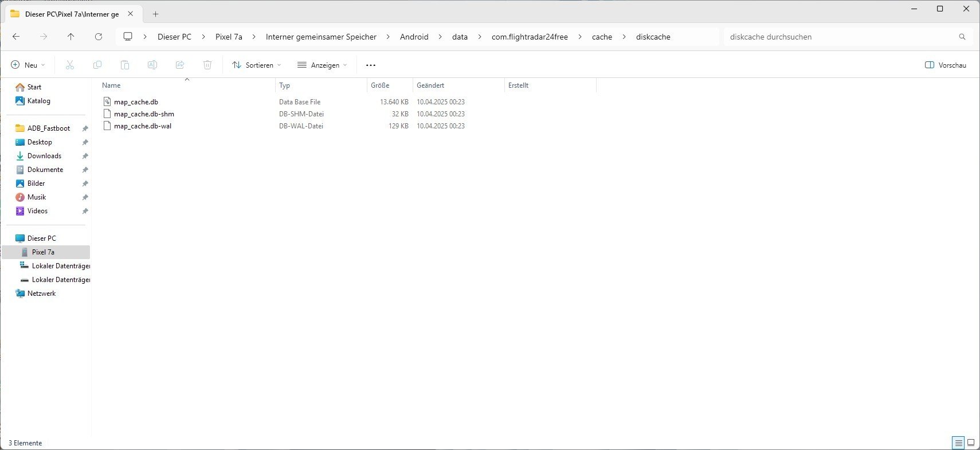Open the Neu dropdown menu
980x450 pixels.
pyautogui.click(x=28, y=65)
